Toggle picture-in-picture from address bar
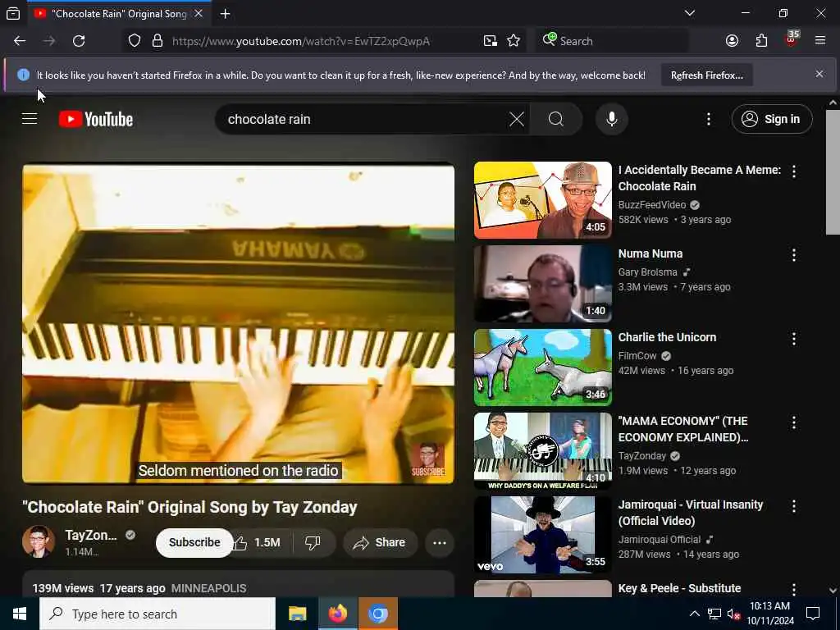 (491, 41)
